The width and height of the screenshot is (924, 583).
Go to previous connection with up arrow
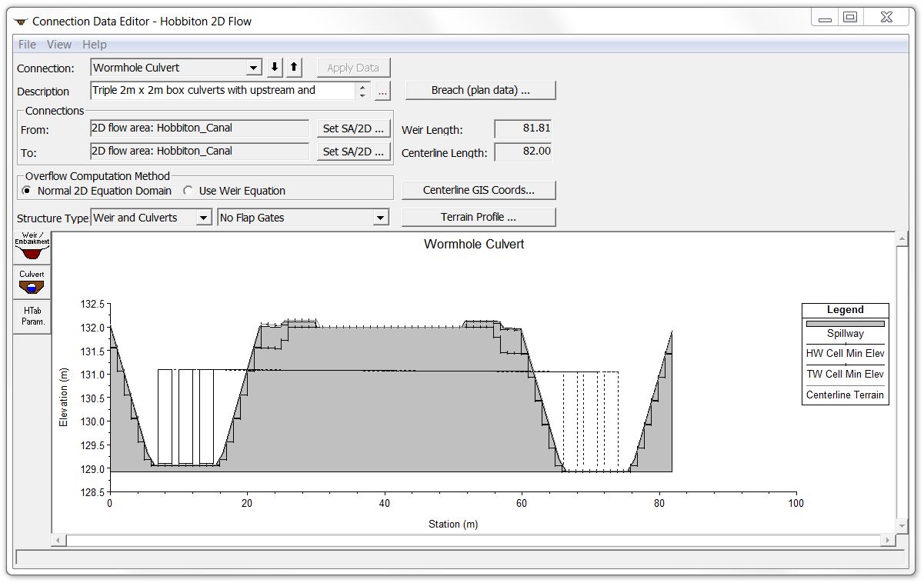pos(294,68)
